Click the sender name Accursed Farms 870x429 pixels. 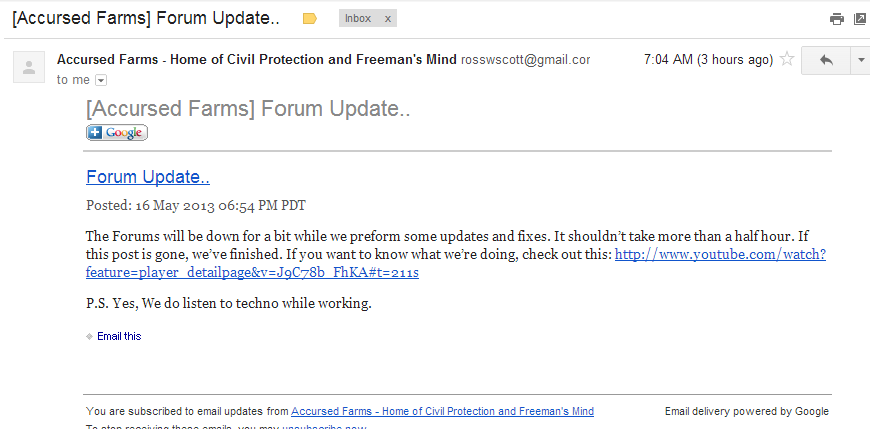(256, 59)
